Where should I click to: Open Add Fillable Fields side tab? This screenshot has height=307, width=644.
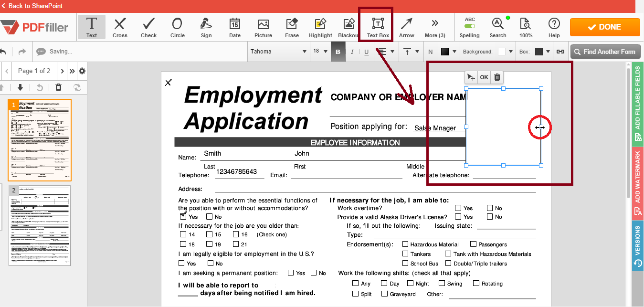click(638, 104)
